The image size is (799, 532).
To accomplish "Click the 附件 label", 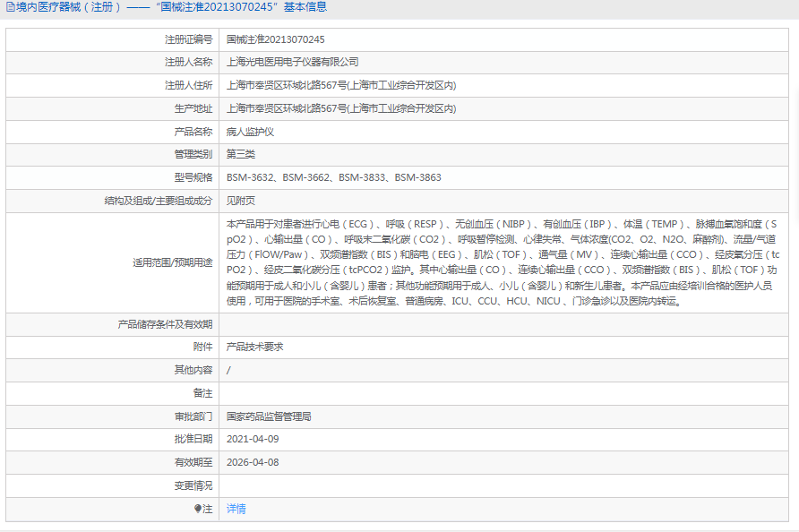I will [202, 347].
